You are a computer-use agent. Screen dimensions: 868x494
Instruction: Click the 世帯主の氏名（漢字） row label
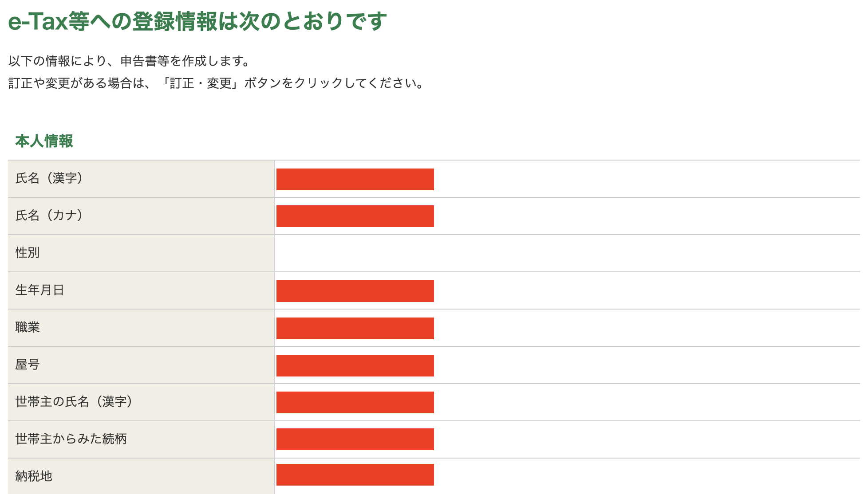74,402
